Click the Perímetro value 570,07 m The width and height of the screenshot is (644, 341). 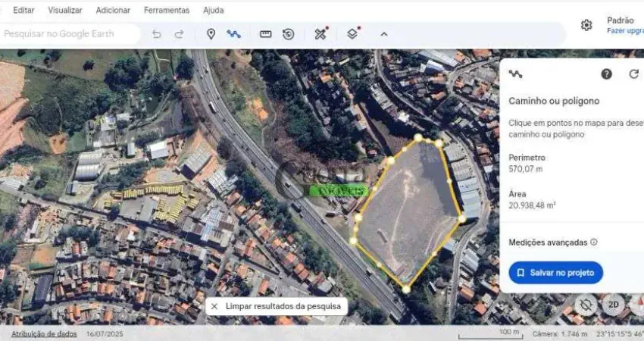(x=525, y=169)
